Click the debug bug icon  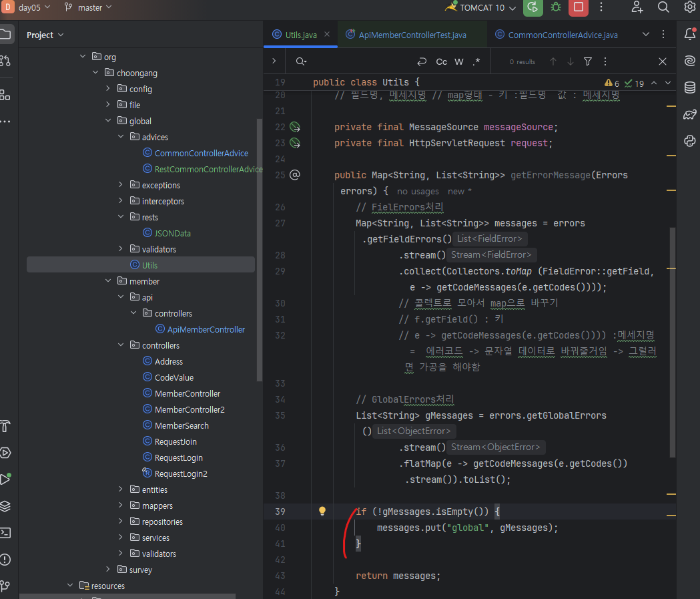(x=556, y=7)
